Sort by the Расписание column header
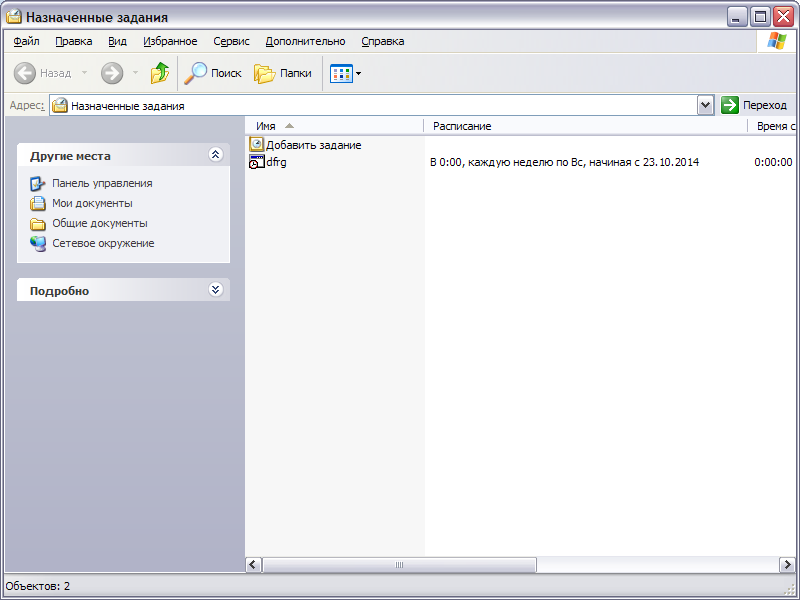800x600 pixels. coord(586,126)
